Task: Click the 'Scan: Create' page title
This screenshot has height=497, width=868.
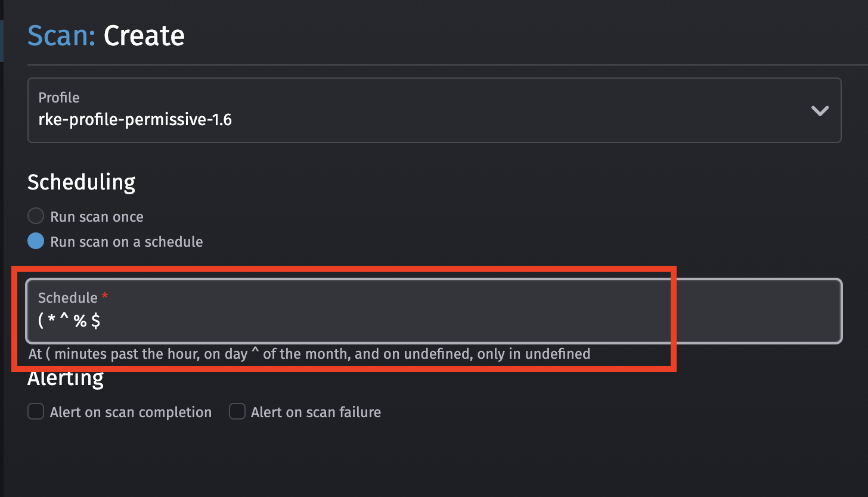Action: coord(106,36)
